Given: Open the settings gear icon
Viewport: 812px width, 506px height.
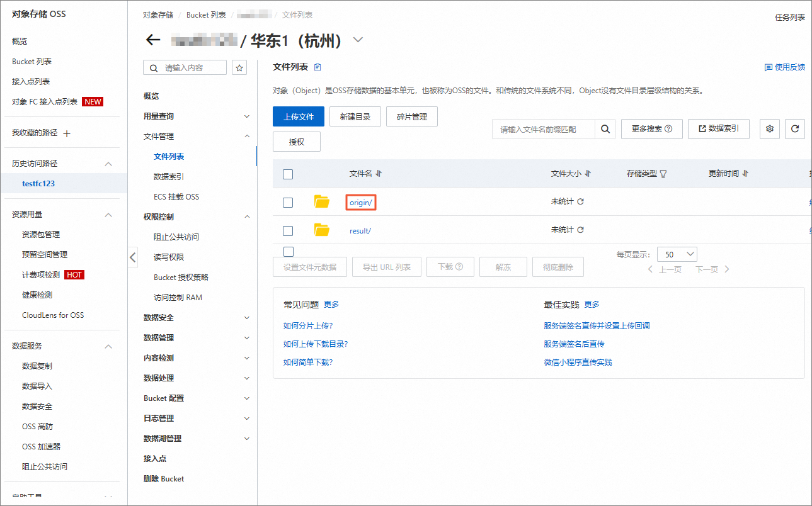Looking at the screenshot, I should point(769,129).
